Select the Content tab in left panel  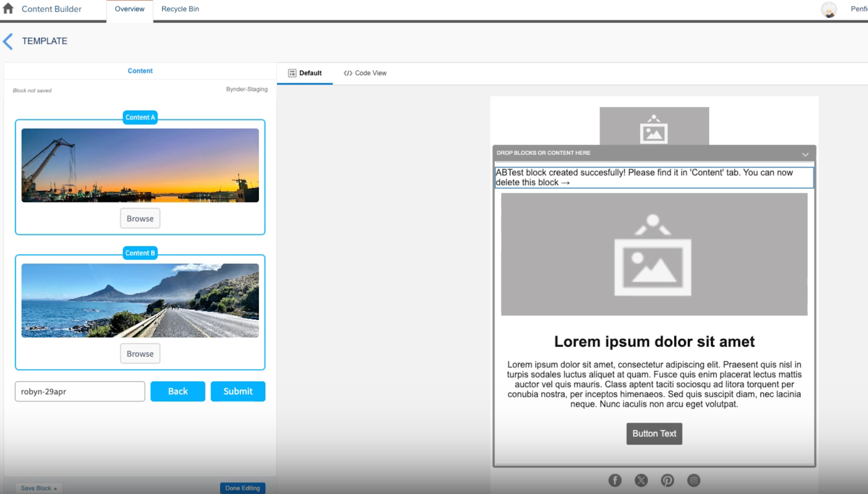coord(140,71)
